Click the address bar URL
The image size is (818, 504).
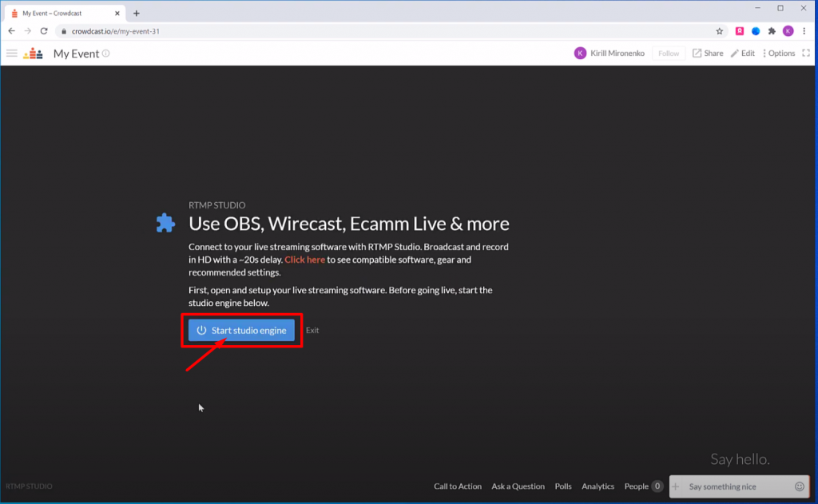click(115, 31)
